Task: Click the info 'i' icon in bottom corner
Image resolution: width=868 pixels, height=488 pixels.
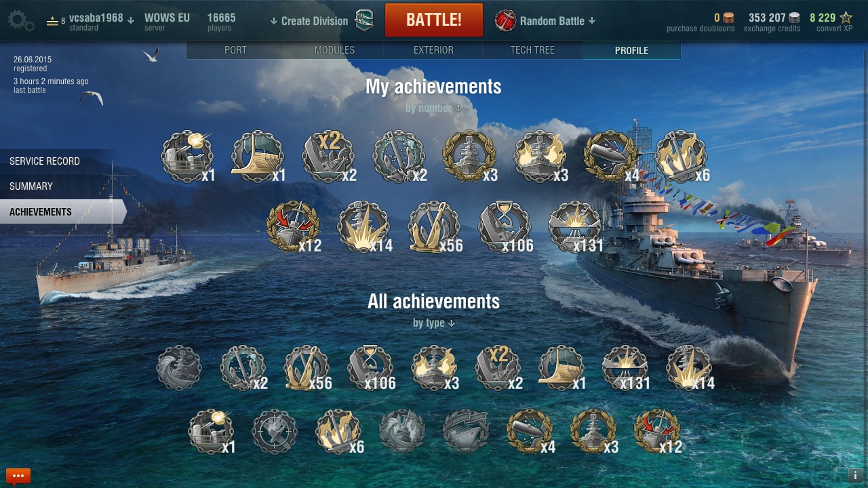Action: pyautogui.click(x=855, y=475)
